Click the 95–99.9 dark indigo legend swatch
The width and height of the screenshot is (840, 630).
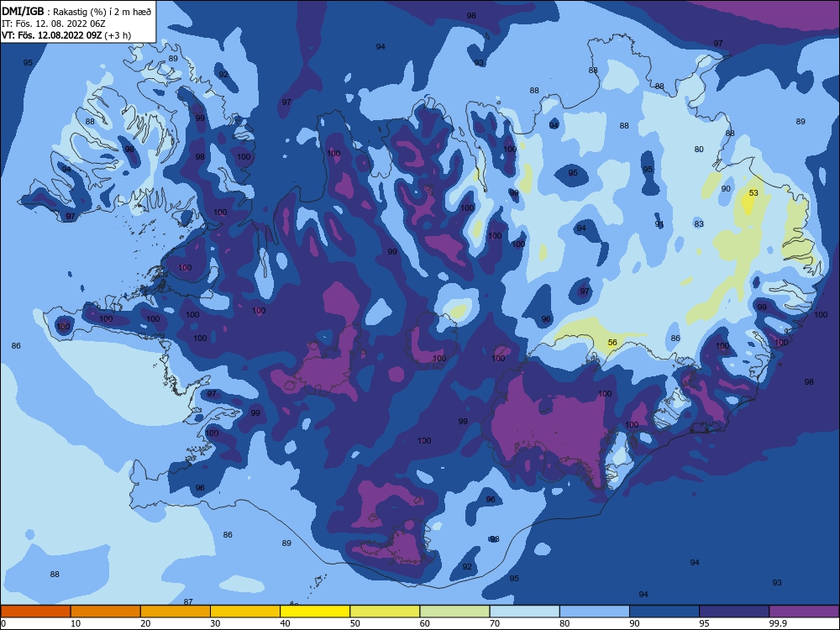(x=734, y=612)
